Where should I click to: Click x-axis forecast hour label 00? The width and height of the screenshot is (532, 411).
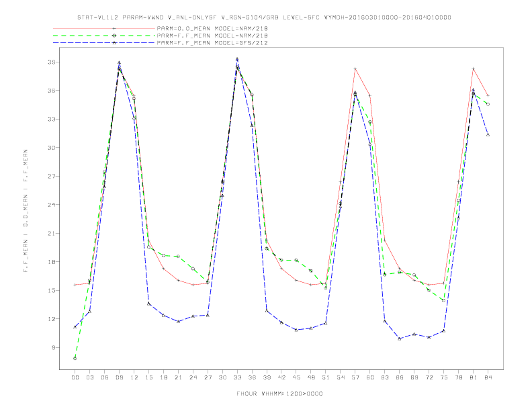pos(75,377)
